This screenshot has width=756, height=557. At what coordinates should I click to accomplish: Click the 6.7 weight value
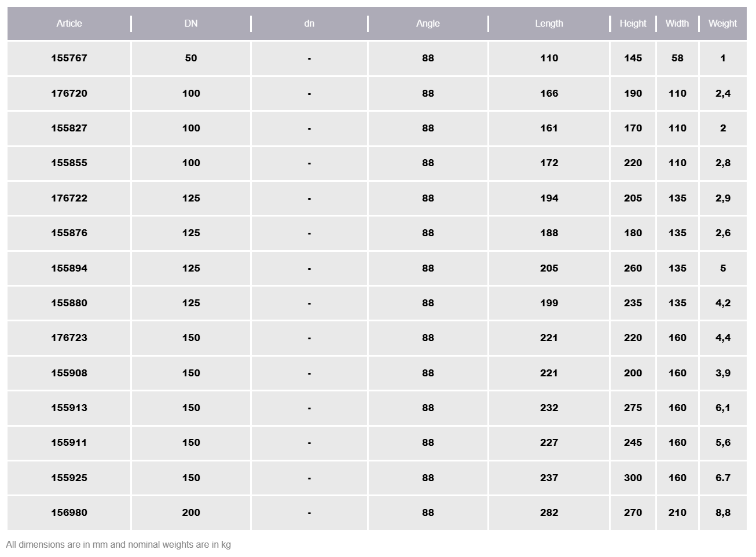(722, 478)
